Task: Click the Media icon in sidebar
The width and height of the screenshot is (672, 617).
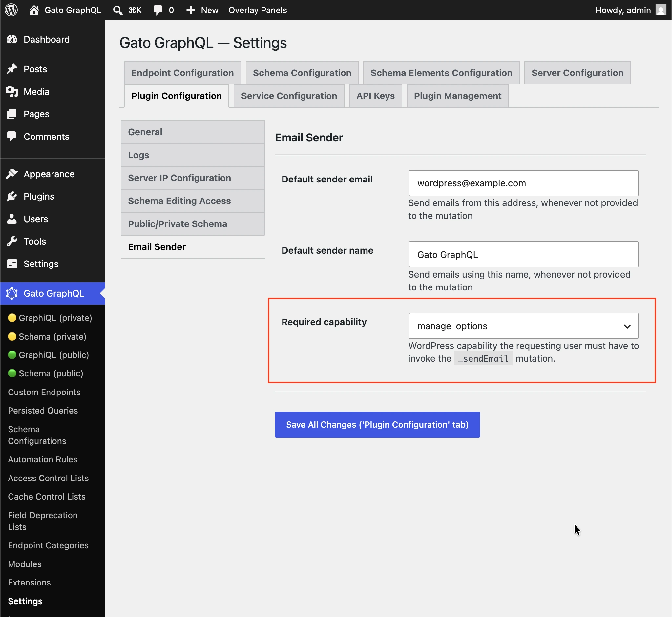Action: tap(12, 92)
